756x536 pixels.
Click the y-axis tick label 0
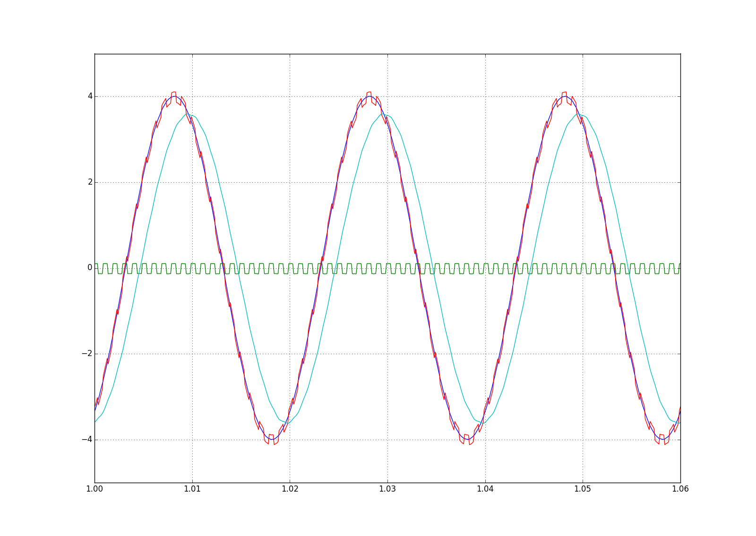[89, 268]
